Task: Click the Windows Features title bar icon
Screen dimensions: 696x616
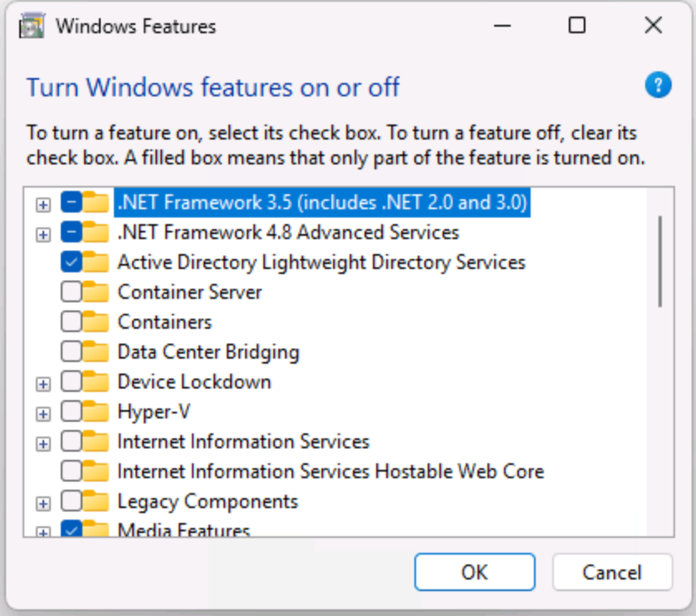Action: (32, 26)
